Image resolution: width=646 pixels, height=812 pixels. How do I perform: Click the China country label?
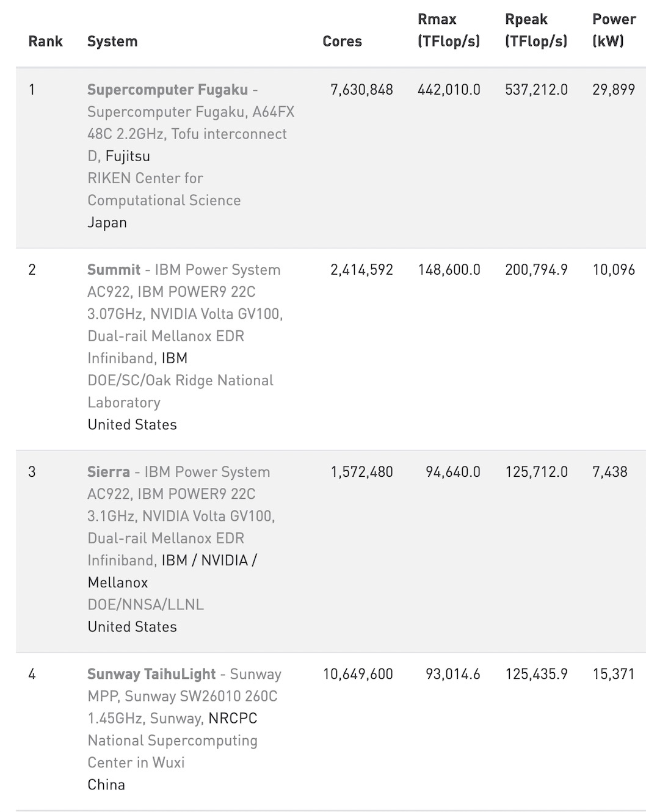point(106,785)
